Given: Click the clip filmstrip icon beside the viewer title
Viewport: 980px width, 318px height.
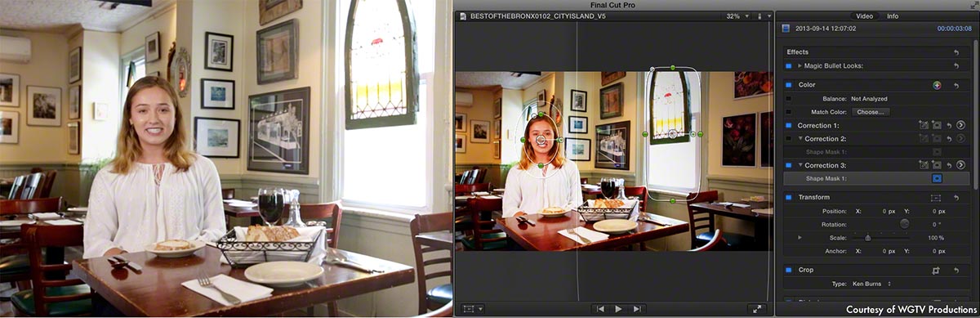Looking at the screenshot, I should 464,16.
